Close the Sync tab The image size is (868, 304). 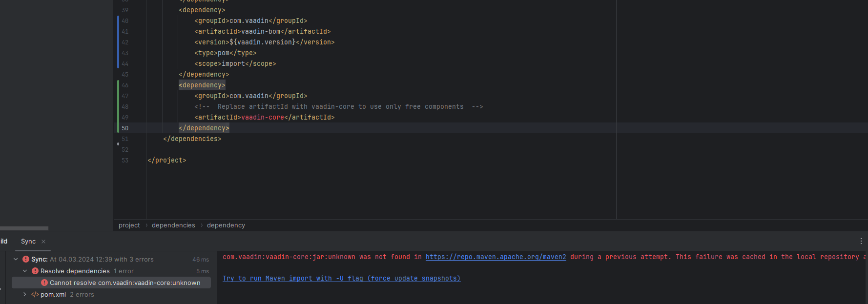(x=43, y=242)
